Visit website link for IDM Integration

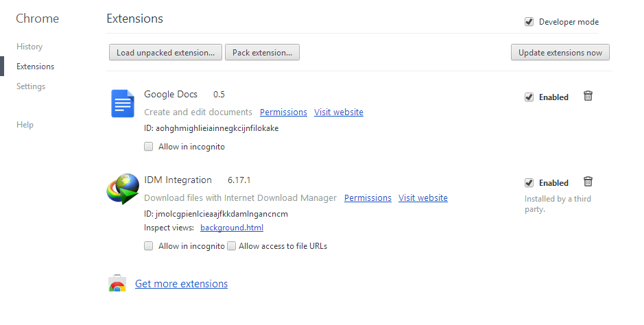(423, 197)
